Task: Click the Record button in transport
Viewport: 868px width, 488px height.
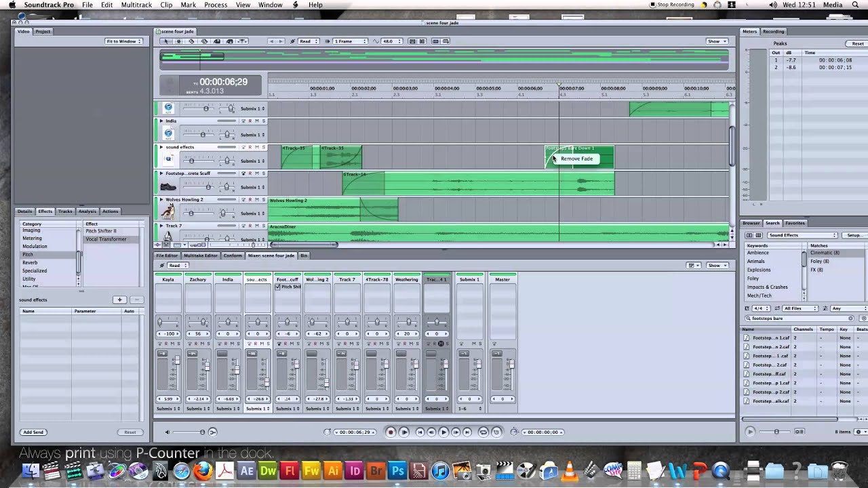Action: click(x=391, y=432)
